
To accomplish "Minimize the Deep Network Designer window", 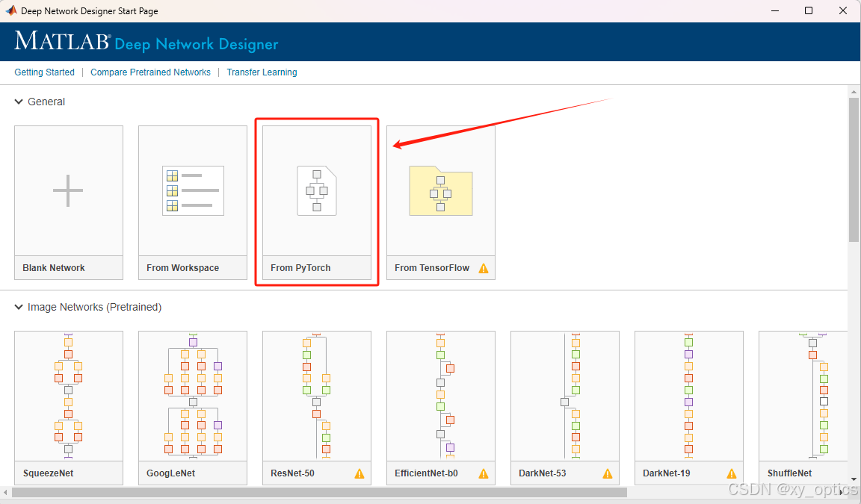I will click(x=775, y=10).
